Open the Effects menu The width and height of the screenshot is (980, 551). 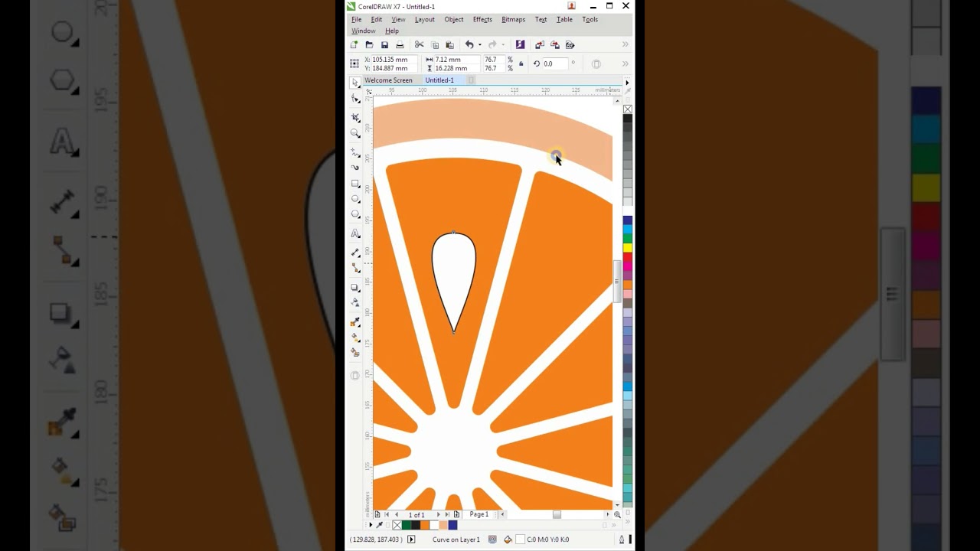coord(482,20)
